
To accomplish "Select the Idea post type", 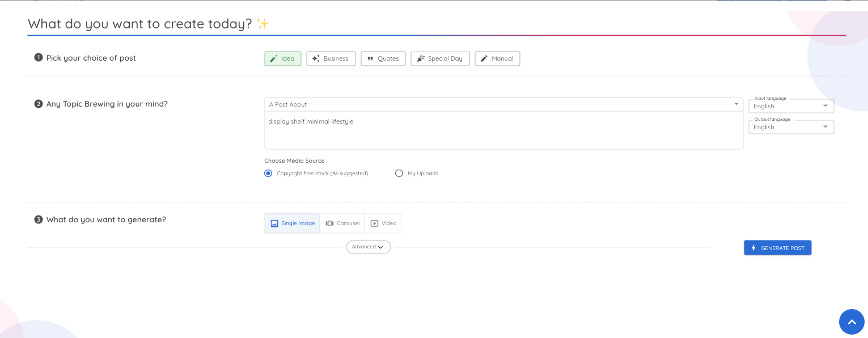I will 283,58.
